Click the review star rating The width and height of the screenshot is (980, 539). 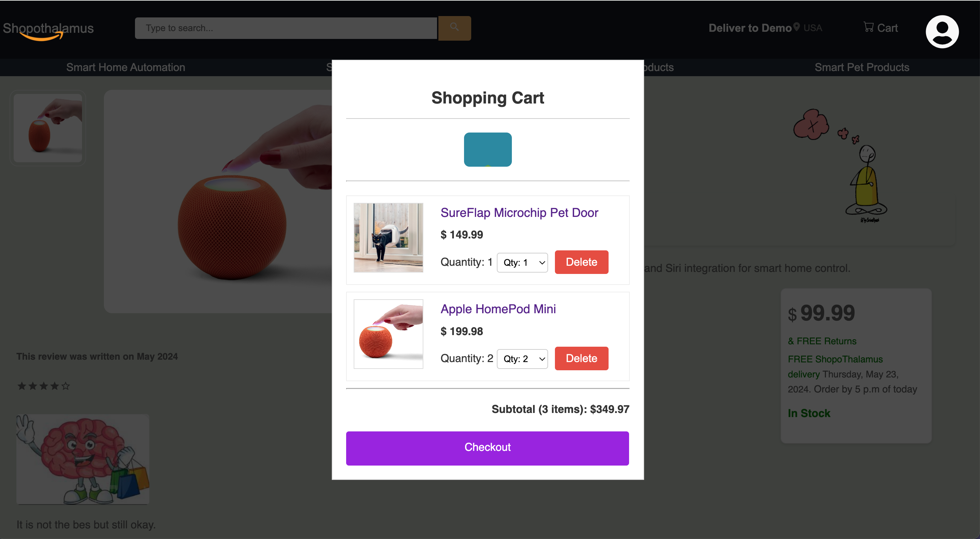tap(43, 386)
